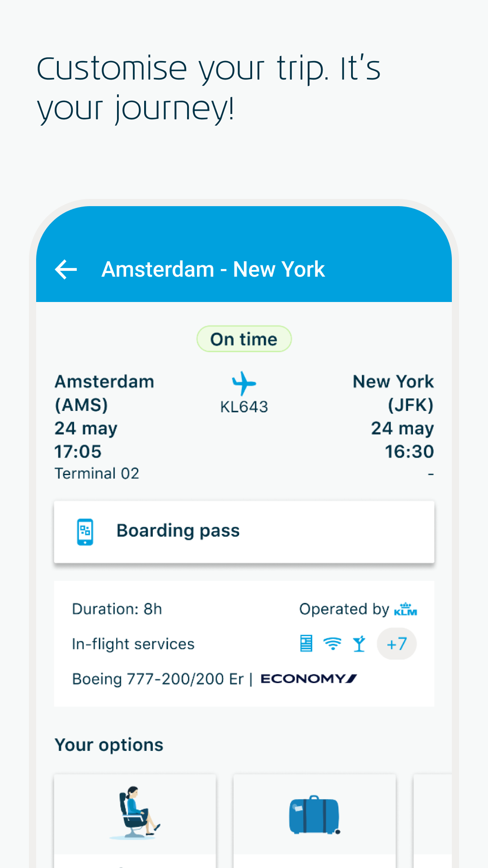488x868 pixels.
Task: Click the Boeing 777-200/200 Er aircraft text
Action: 158,679
